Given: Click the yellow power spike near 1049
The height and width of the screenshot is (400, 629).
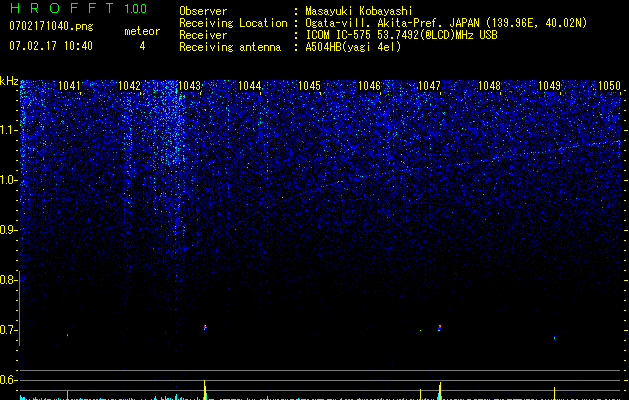Looking at the screenshot, I should 554,393.
